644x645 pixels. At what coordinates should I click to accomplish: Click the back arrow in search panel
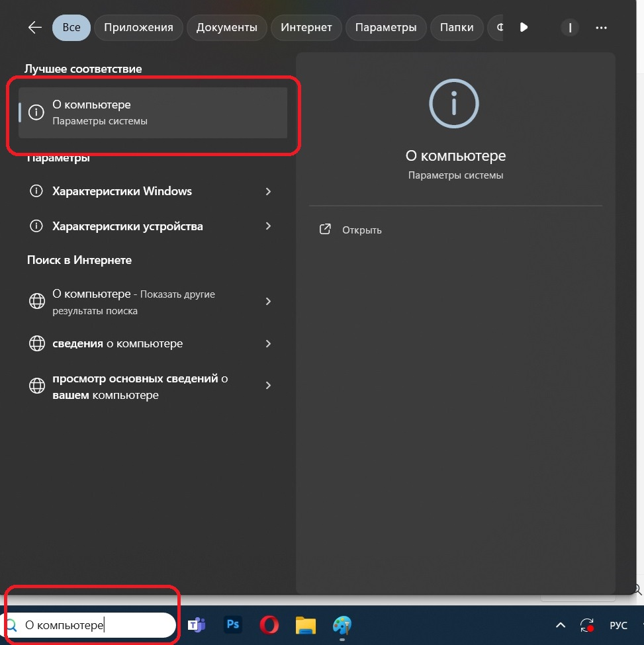35,28
